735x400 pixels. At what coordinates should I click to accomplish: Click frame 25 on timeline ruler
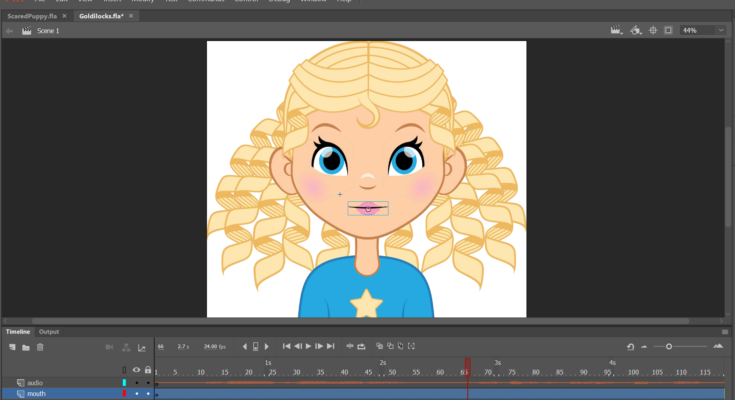pyautogui.click(x=272, y=372)
